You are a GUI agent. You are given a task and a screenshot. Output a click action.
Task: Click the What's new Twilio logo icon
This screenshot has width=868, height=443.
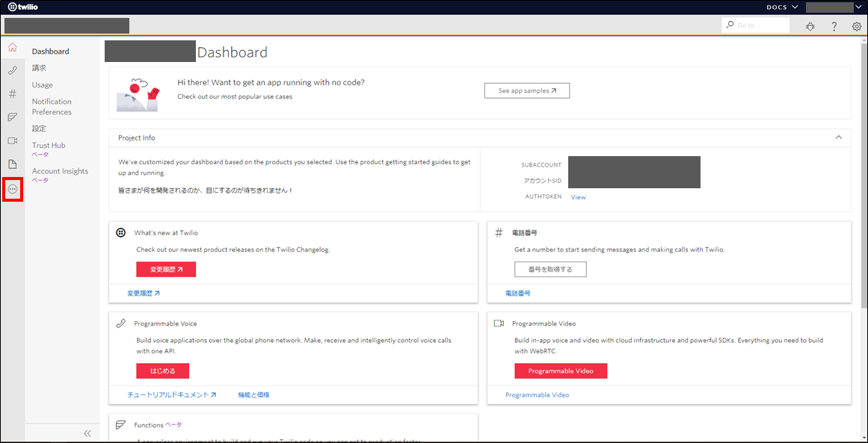coord(120,233)
